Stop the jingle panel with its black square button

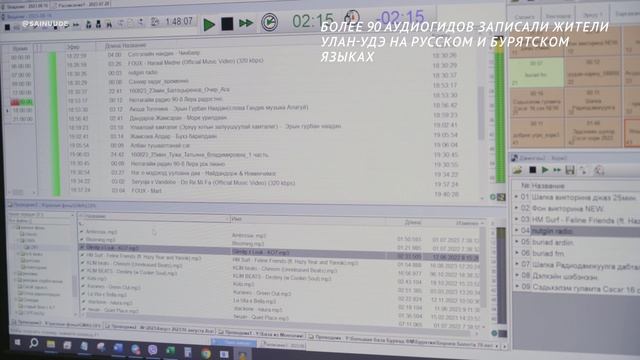click(x=532, y=170)
